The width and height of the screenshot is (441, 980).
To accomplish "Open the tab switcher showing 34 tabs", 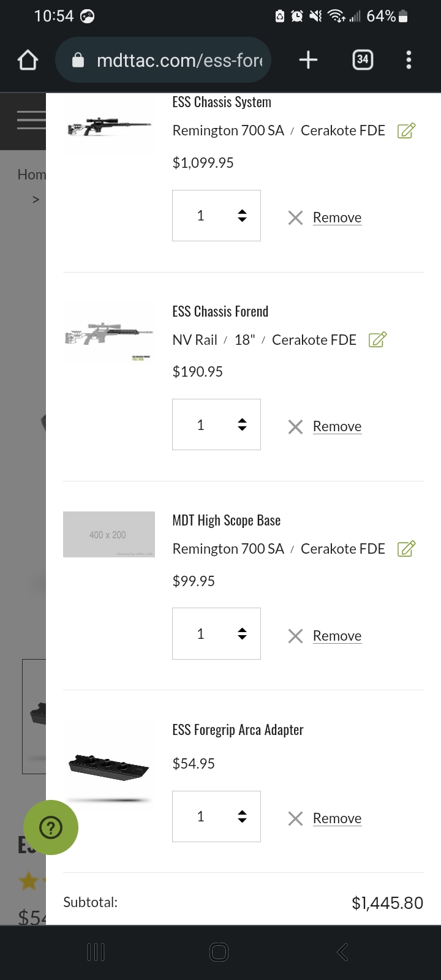I will [x=363, y=59].
